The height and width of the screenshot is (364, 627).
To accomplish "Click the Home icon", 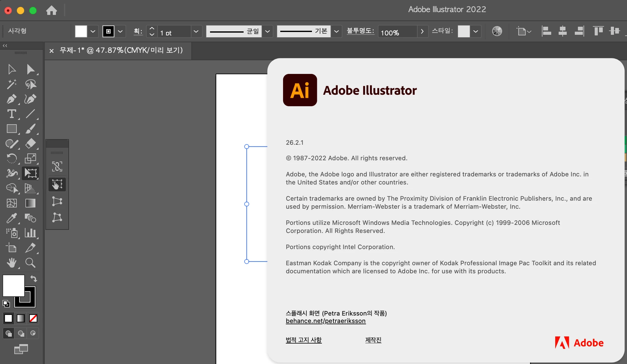I will point(51,11).
